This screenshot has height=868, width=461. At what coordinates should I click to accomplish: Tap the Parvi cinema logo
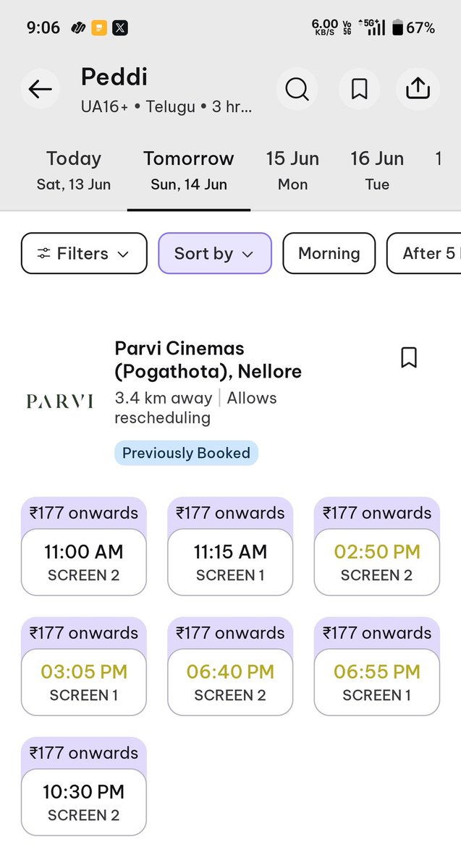60,401
